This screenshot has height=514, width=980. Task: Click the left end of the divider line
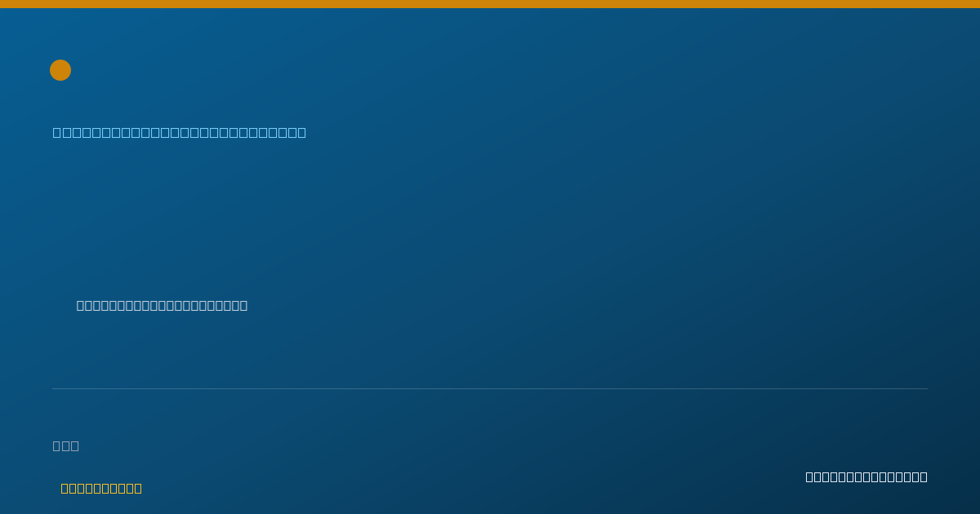click(x=54, y=388)
